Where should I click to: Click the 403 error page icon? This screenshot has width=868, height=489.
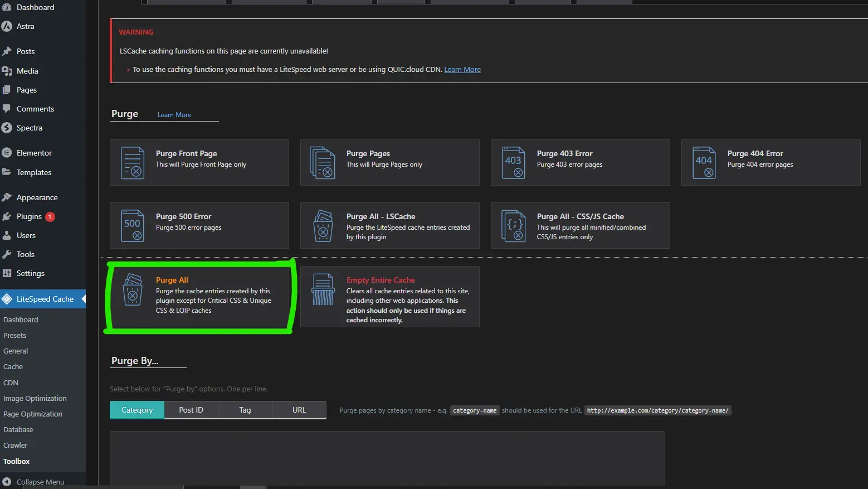coord(513,162)
